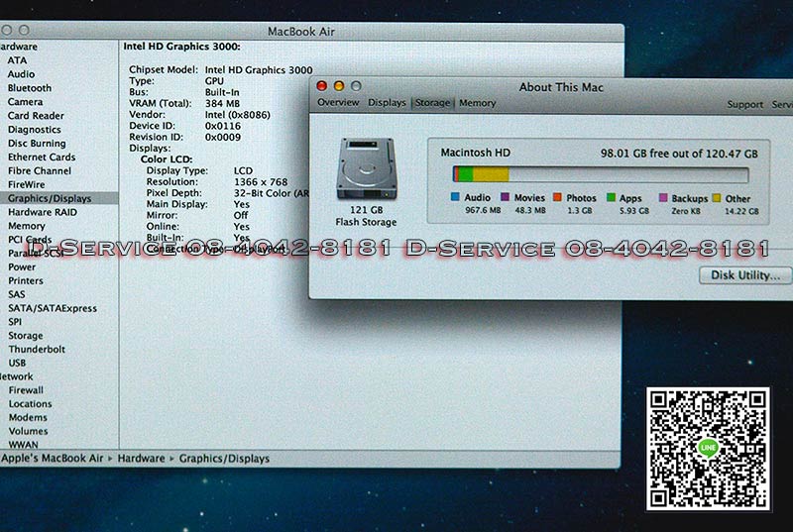Switch to the Displays tab
Screen dimensions: 793x532
point(387,103)
